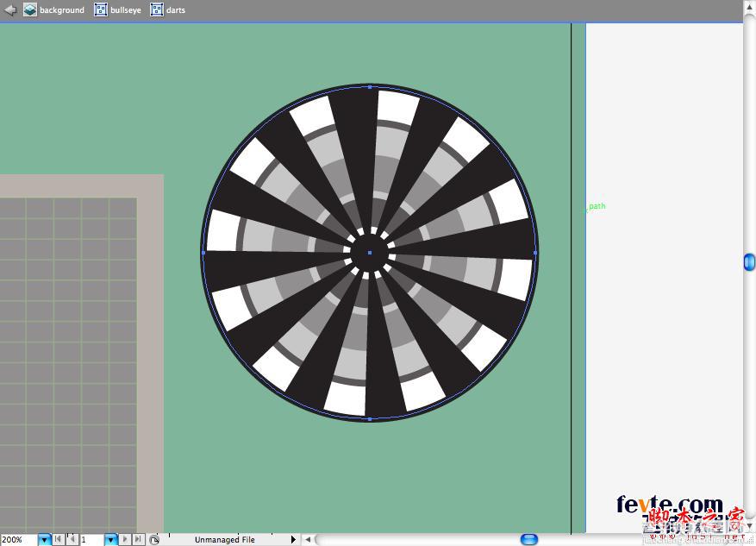756x546 pixels.
Task: Click the artboard number field
Action: tap(91, 540)
